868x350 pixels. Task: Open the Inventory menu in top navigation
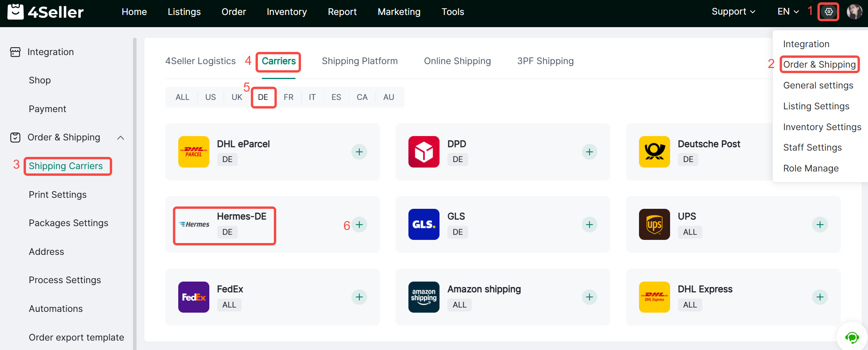coord(286,12)
